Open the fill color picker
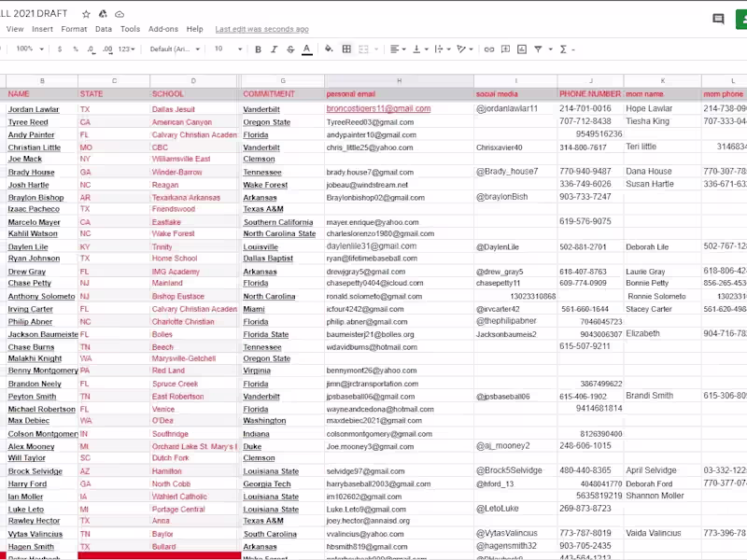 [x=329, y=49]
